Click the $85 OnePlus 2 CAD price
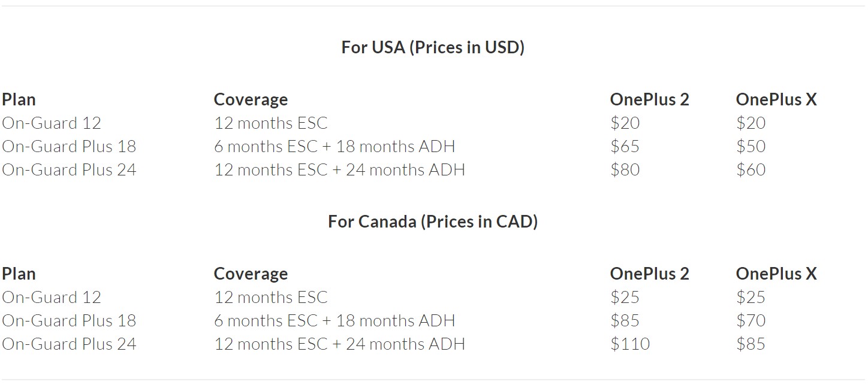Image resolution: width=868 pixels, height=385 pixels. point(625,320)
